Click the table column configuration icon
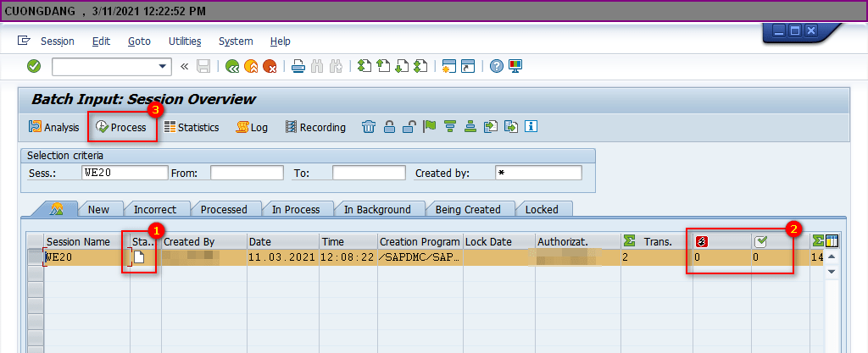This screenshot has height=353, width=868. click(832, 241)
